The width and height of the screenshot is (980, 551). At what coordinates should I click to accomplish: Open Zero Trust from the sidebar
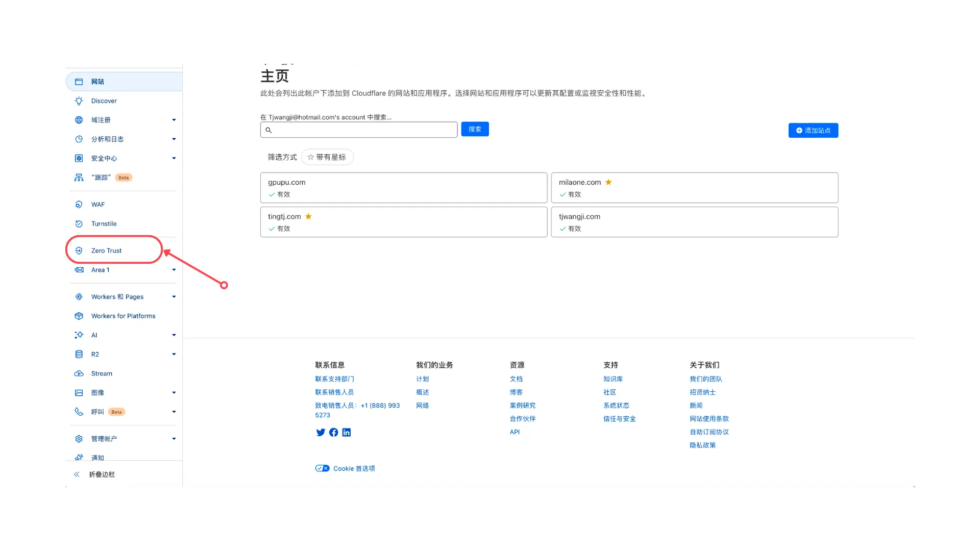[106, 251]
